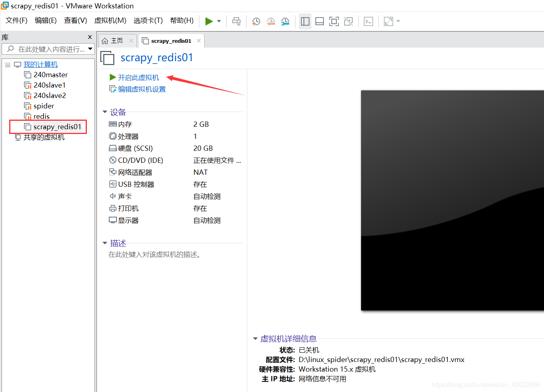Select 共享的虚拟机 in the library
The image size is (544, 392).
coord(44,137)
